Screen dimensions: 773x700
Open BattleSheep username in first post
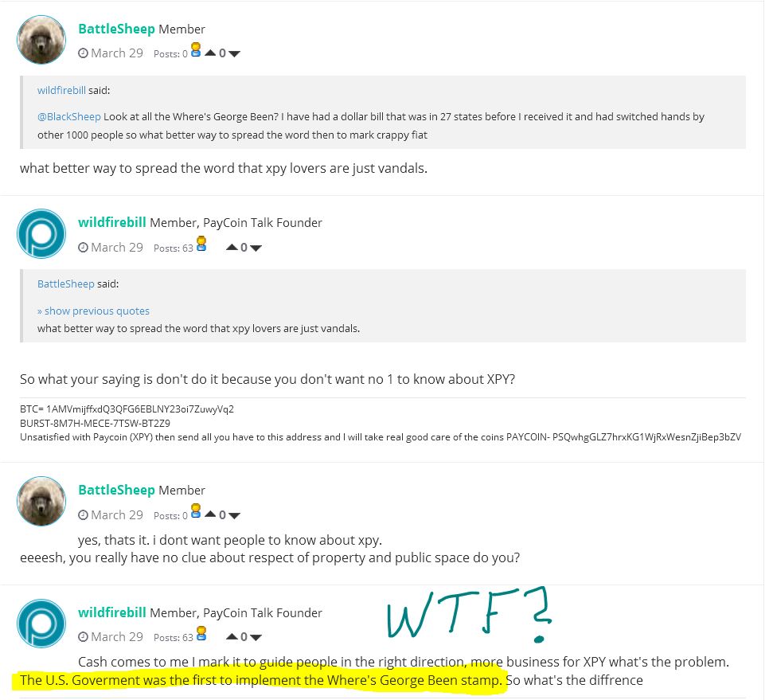116,29
